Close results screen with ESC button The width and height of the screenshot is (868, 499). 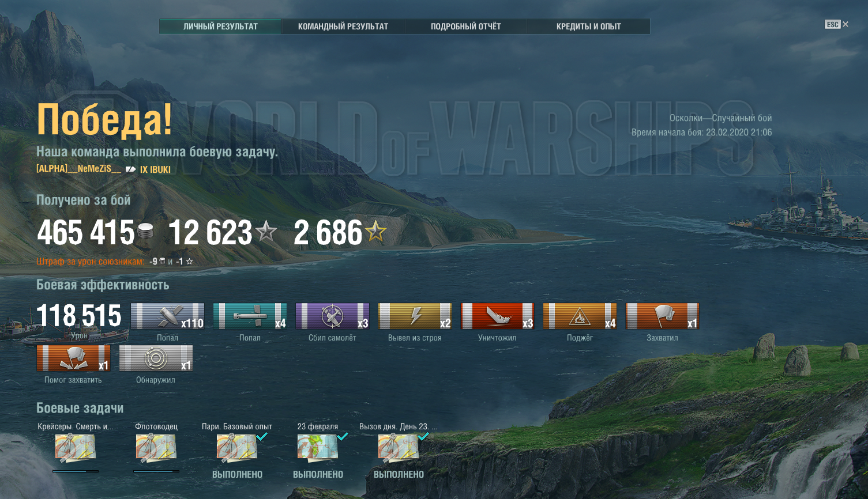pos(836,24)
